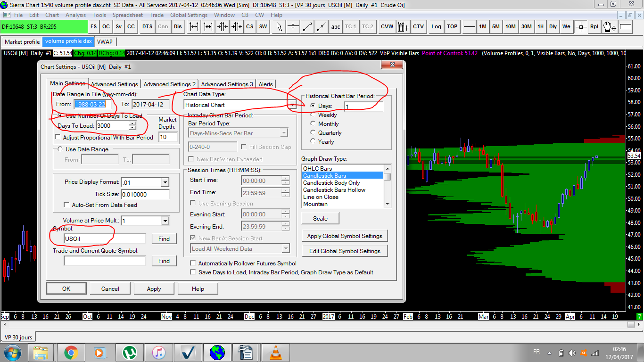Select the Monthly bar period option
The image size is (644, 362).
click(313, 124)
